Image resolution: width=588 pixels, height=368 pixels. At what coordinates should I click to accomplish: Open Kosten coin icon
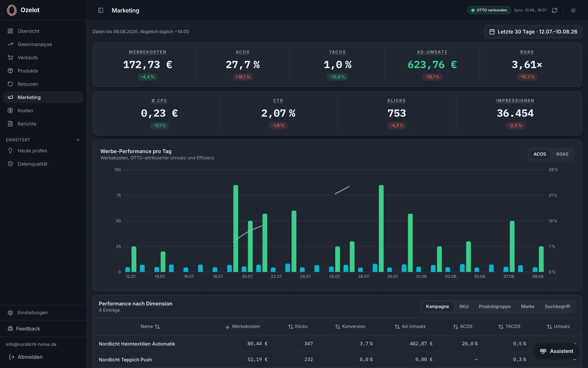click(10, 111)
